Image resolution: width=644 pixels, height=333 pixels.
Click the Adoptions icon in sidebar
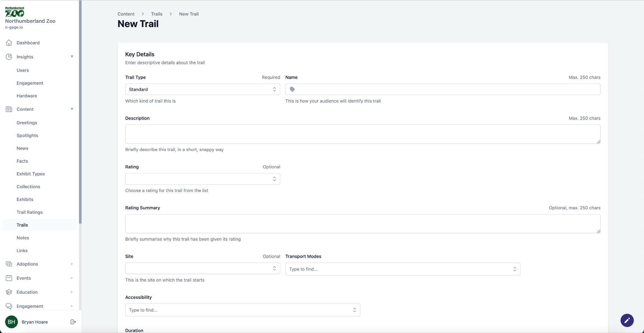[x=9, y=264]
